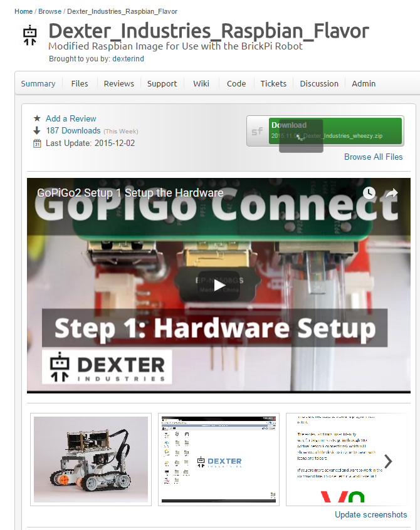Screen dimensions: 420x530
Task: Play the GoPiGo2 Setup video
Action: pyautogui.click(x=219, y=286)
